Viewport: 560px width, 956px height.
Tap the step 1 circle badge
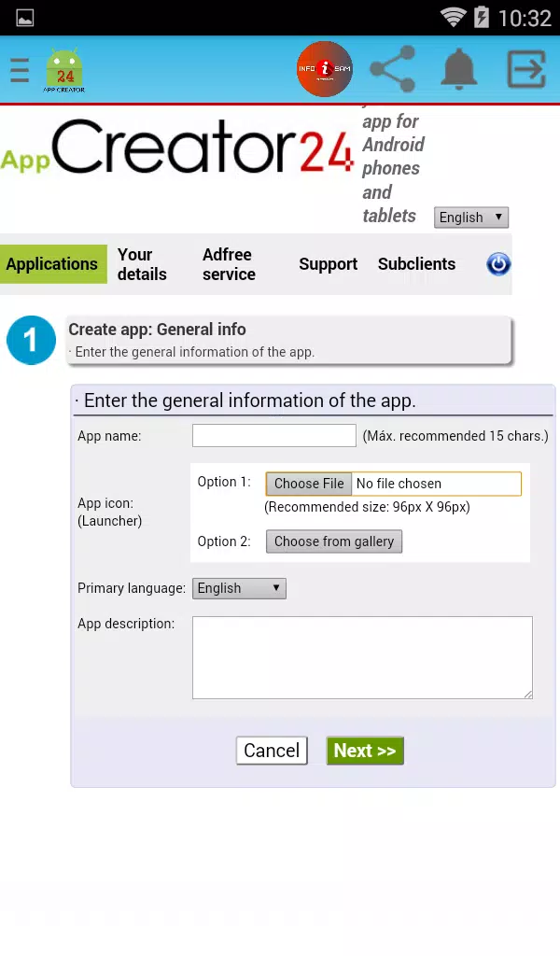31,340
